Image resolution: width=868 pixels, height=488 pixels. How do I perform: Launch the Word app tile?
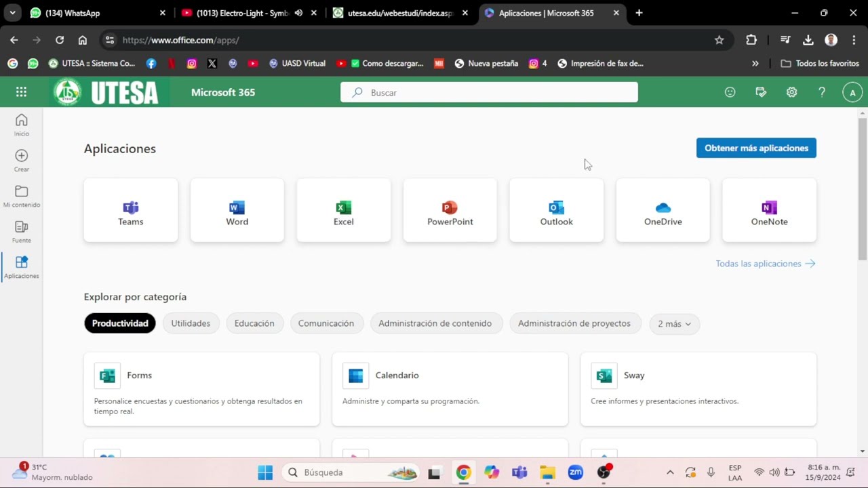pyautogui.click(x=237, y=210)
